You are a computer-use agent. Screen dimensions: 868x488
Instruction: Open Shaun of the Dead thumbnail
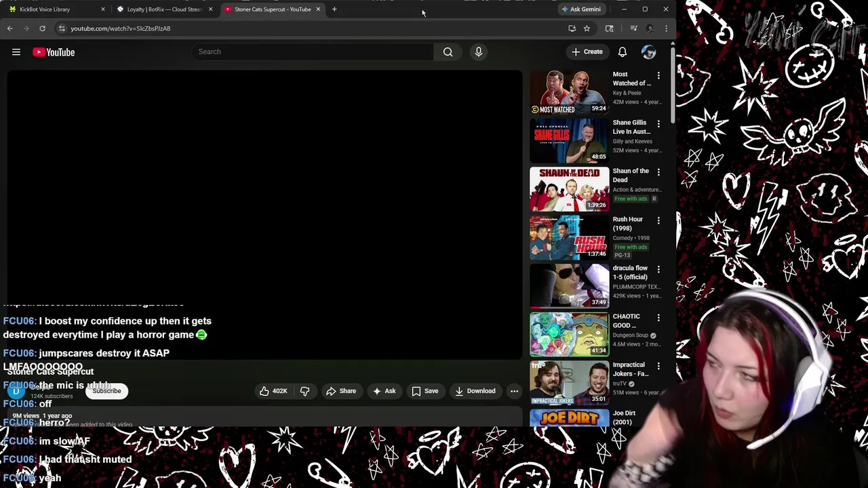(570, 189)
